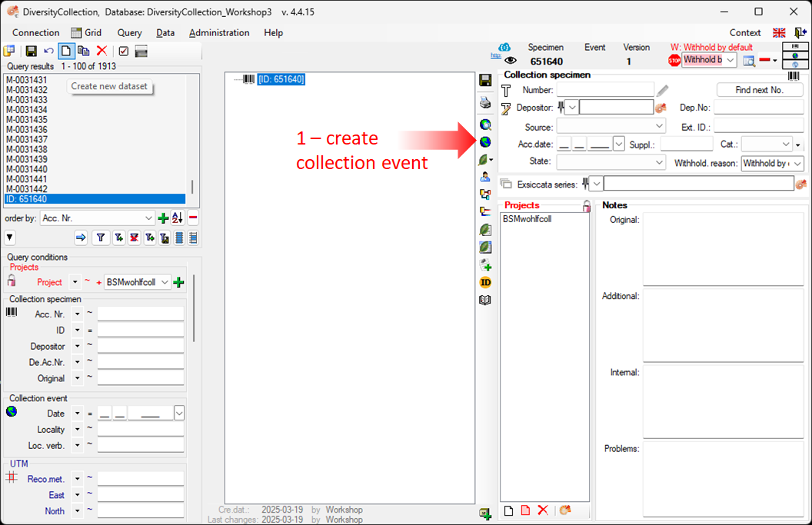Click the Locality query input field

pos(141,429)
